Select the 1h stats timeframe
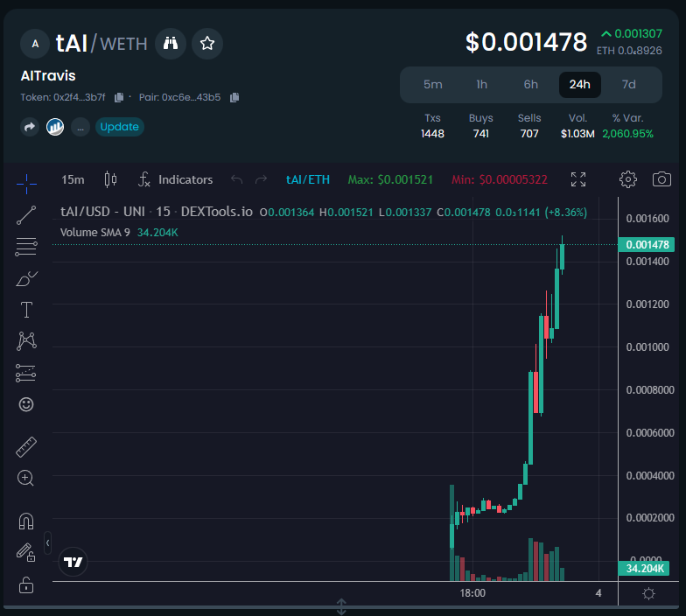The width and height of the screenshot is (686, 616). coord(481,84)
